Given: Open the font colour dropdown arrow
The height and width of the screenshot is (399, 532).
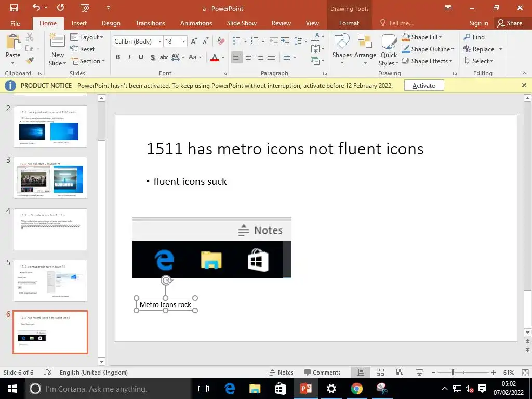Looking at the screenshot, I should (223, 57).
